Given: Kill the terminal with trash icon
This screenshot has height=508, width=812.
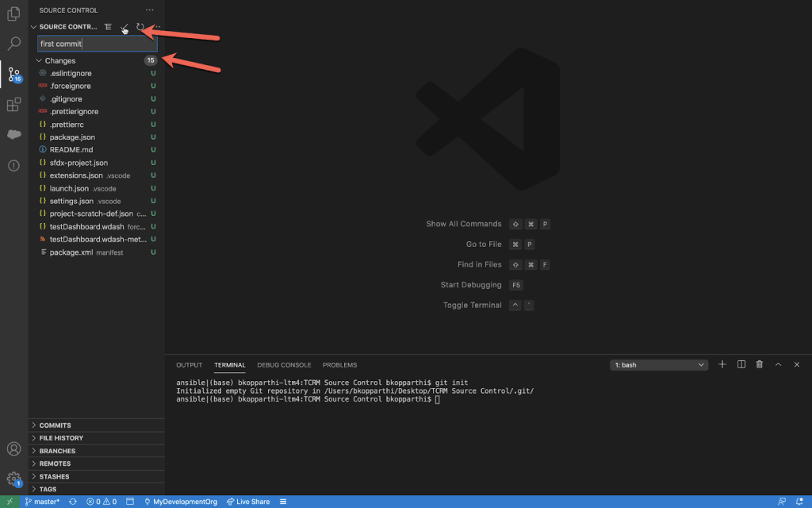Looking at the screenshot, I should coord(760,364).
